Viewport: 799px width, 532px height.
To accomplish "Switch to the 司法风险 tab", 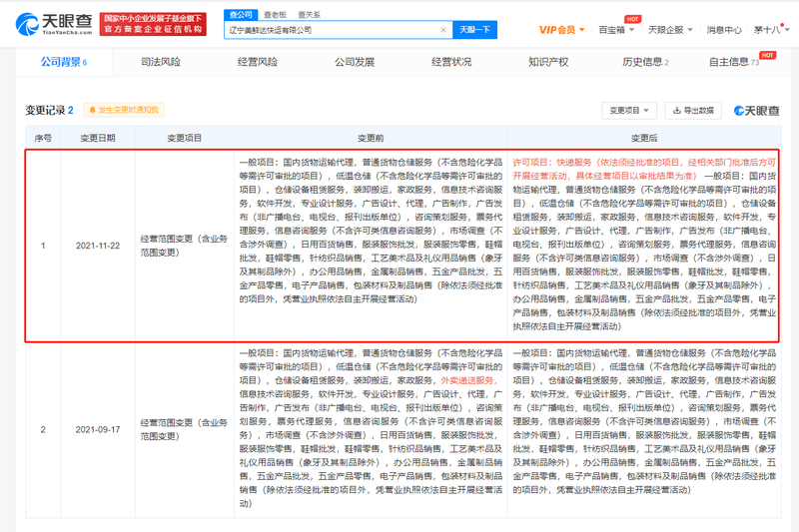I will tap(161, 62).
